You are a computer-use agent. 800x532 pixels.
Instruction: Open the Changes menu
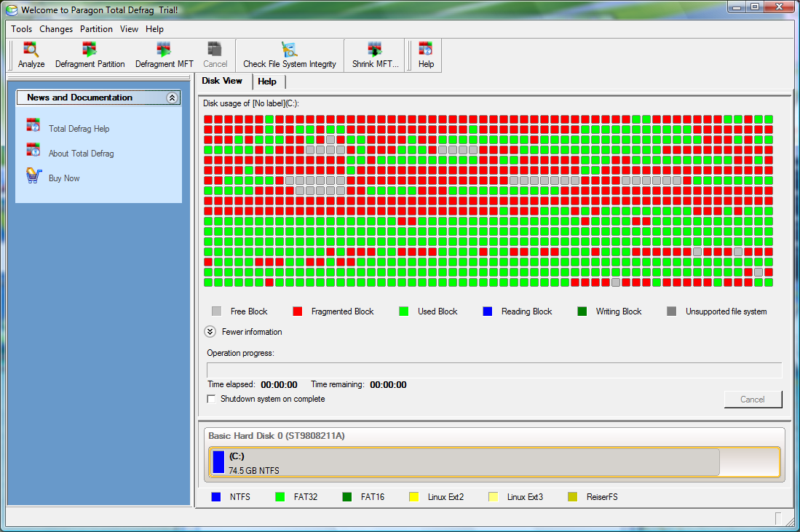pos(56,29)
